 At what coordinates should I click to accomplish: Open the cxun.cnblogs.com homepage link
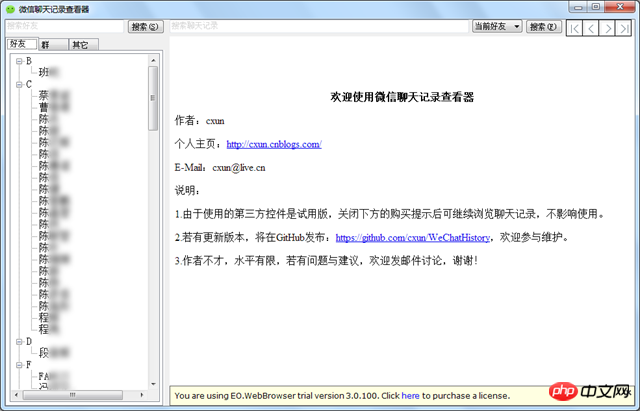(x=274, y=144)
